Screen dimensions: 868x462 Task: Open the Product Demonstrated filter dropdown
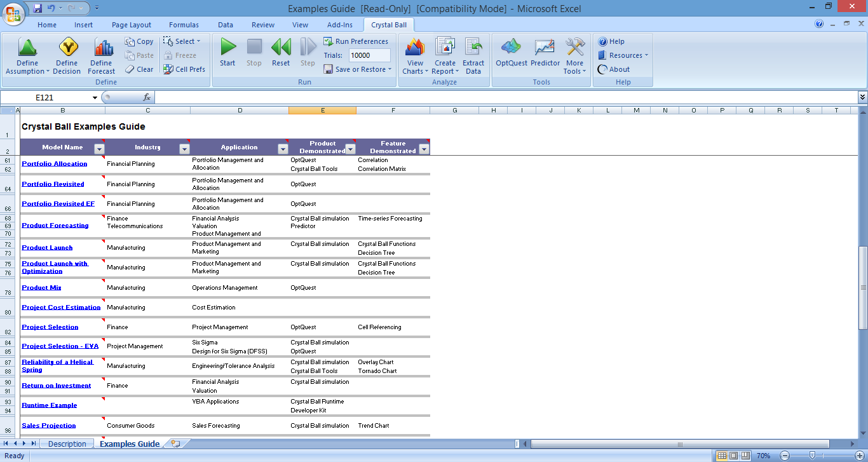point(350,149)
